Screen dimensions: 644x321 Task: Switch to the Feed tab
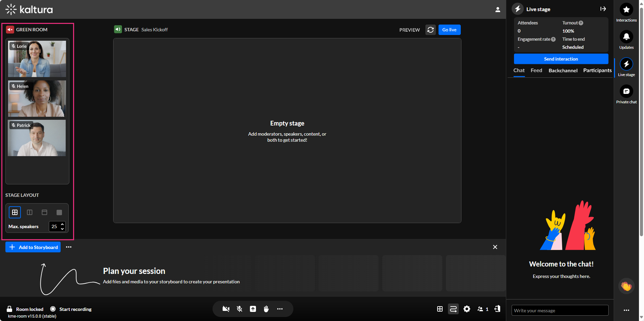pyautogui.click(x=537, y=70)
